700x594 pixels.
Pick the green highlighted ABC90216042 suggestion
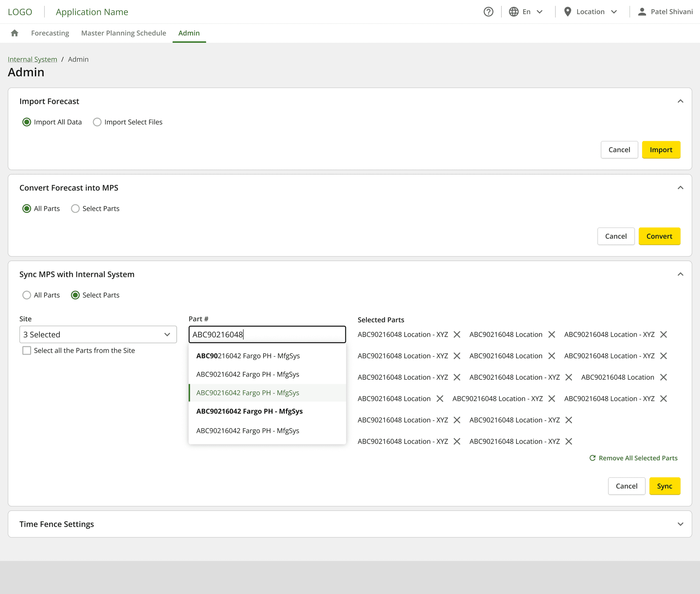point(247,393)
